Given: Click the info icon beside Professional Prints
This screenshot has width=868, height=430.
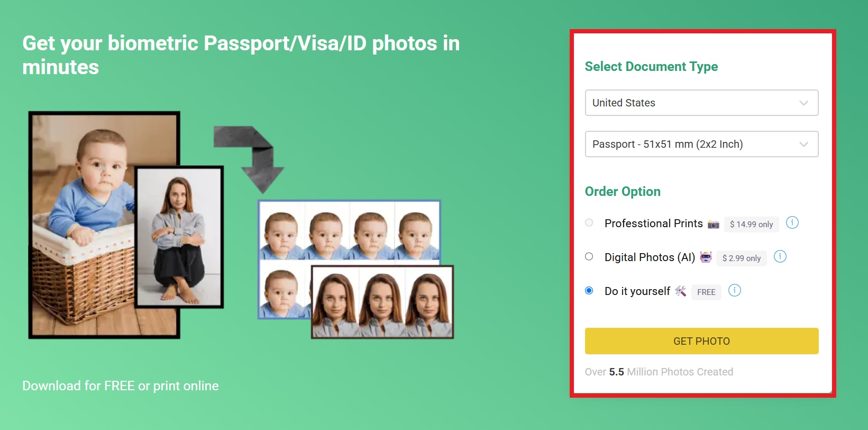Looking at the screenshot, I should 792,223.
